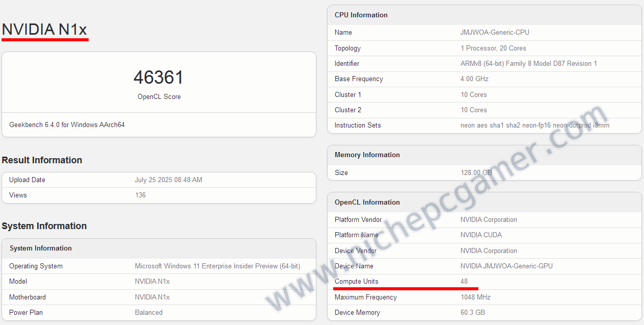Click the System Information table header

(x=41, y=248)
